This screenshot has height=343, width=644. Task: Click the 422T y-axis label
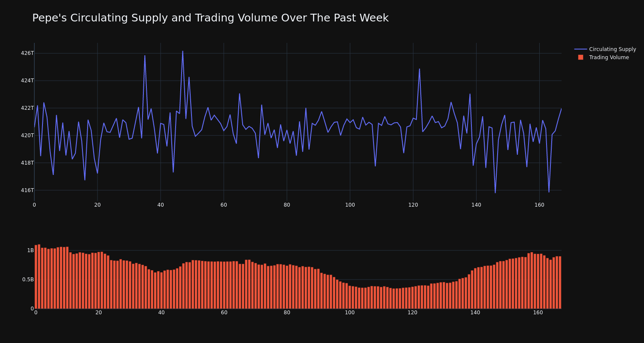coord(27,108)
